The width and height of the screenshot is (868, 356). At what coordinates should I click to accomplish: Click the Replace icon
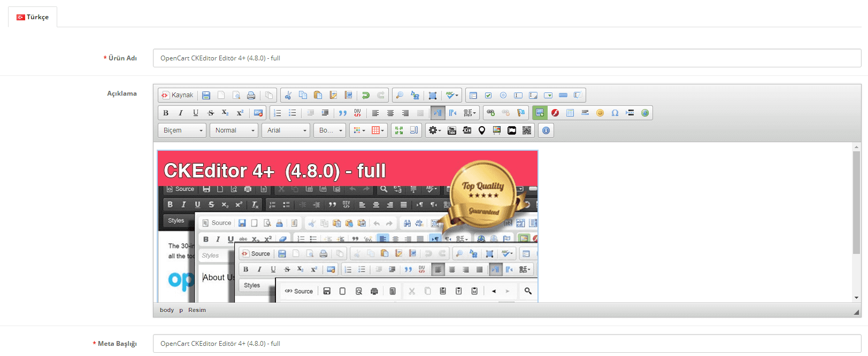[414, 95]
